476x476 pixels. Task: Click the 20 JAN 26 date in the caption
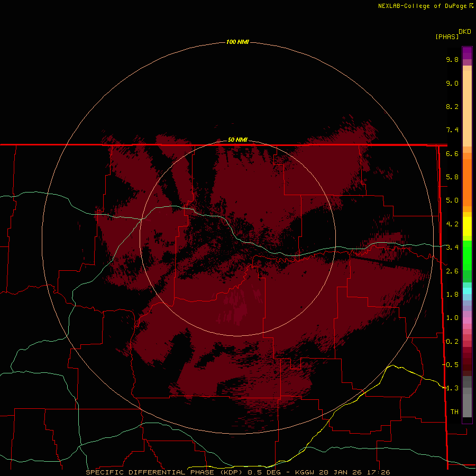coord(340,472)
